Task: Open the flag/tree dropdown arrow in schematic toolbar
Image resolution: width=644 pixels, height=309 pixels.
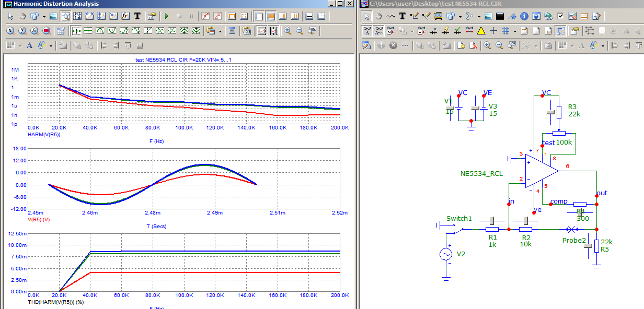Action: [x=479, y=16]
